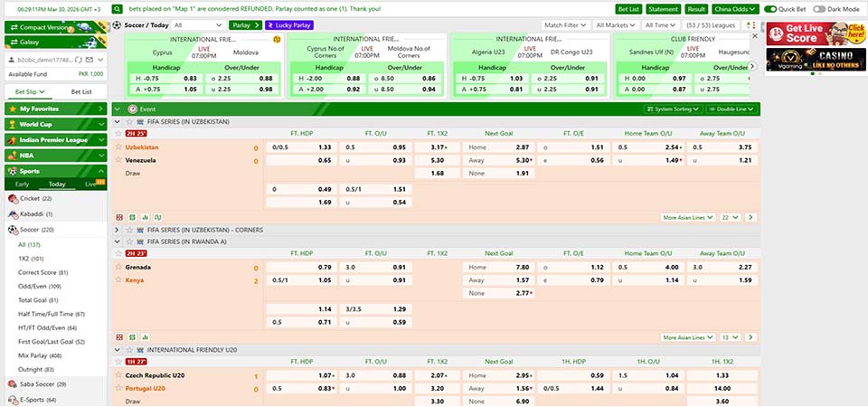Switch to the Bet List tab in sidebar
Viewport: 868px width, 407px height.
click(81, 92)
